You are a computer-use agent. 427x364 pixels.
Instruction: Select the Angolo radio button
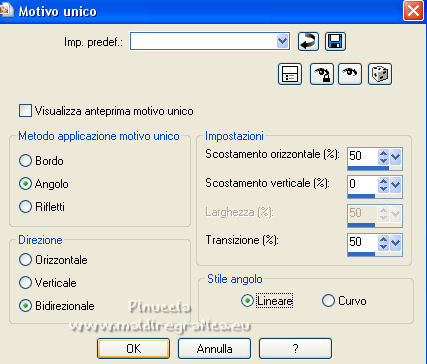25,184
